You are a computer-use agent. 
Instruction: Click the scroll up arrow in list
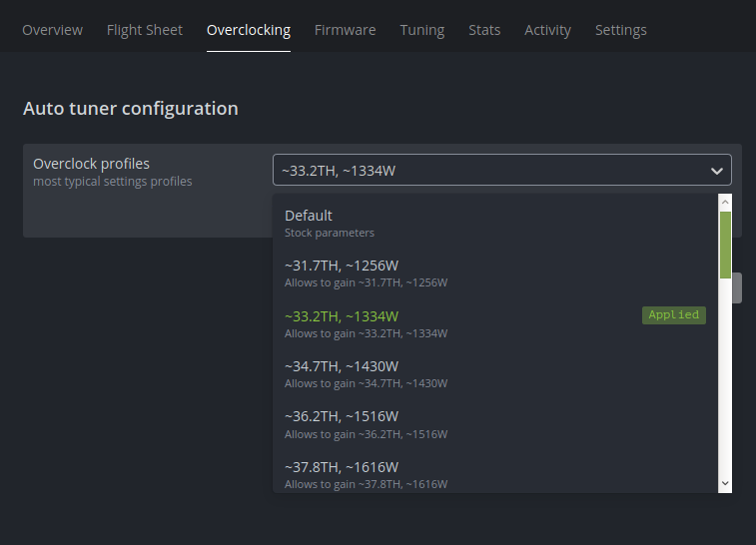click(x=726, y=202)
